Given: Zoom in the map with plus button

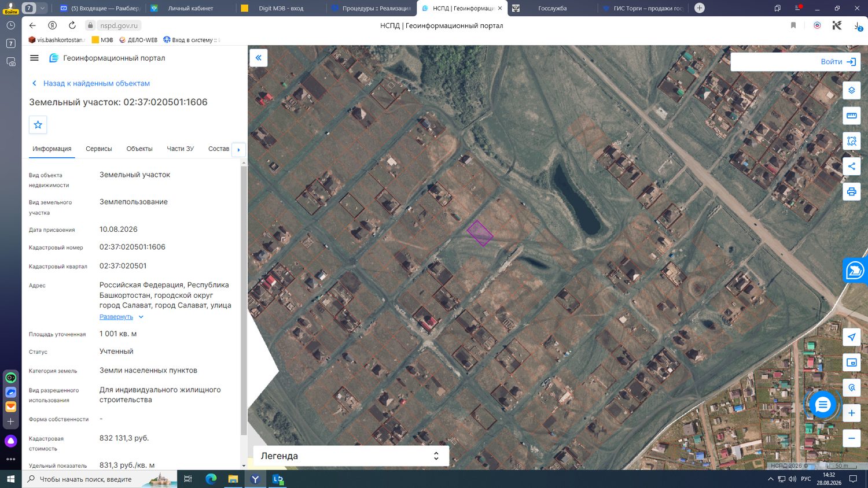Looking at the screenshot, I should 852,413.
